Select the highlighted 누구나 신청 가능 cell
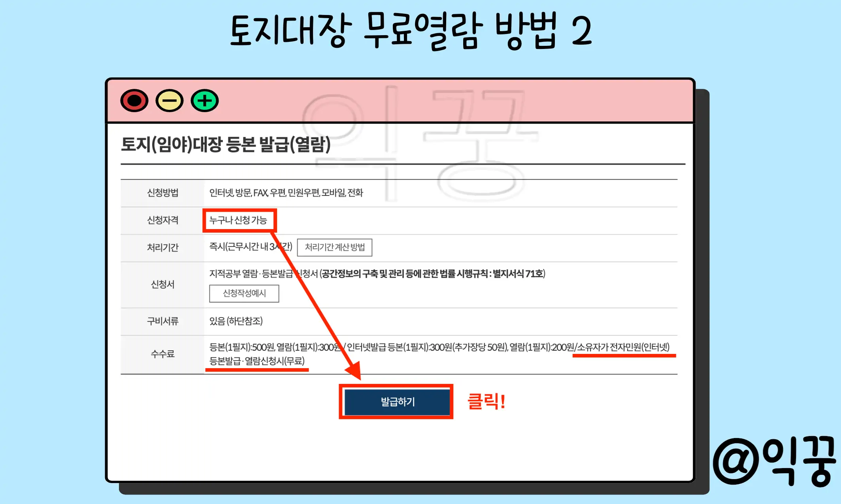The image size is (841, 504). [240, 220]
